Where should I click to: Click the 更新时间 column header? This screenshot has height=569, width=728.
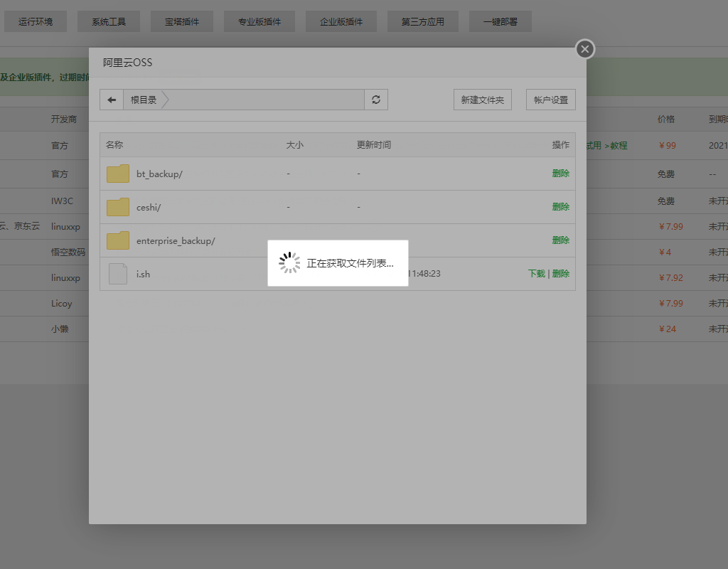(374, 145)
